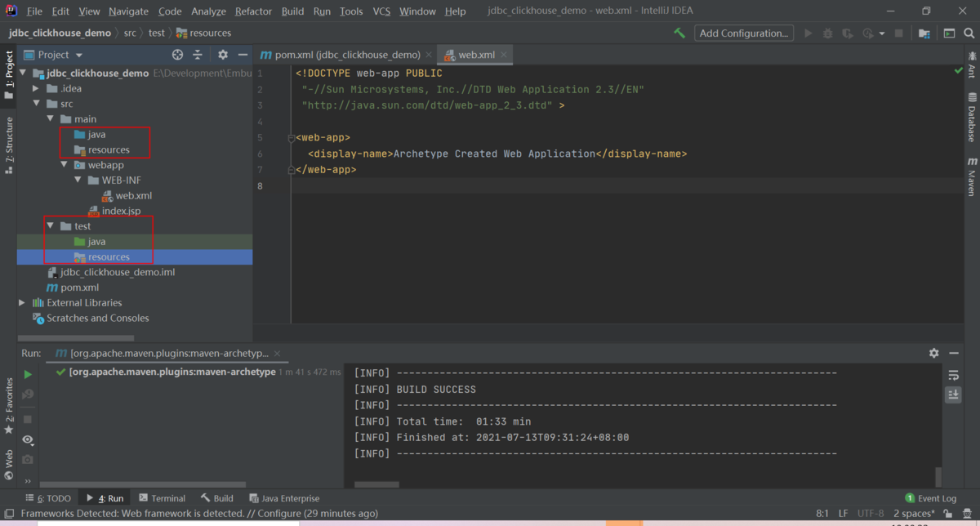Open Search Everywhere magnifier icon

coord(970,33)
